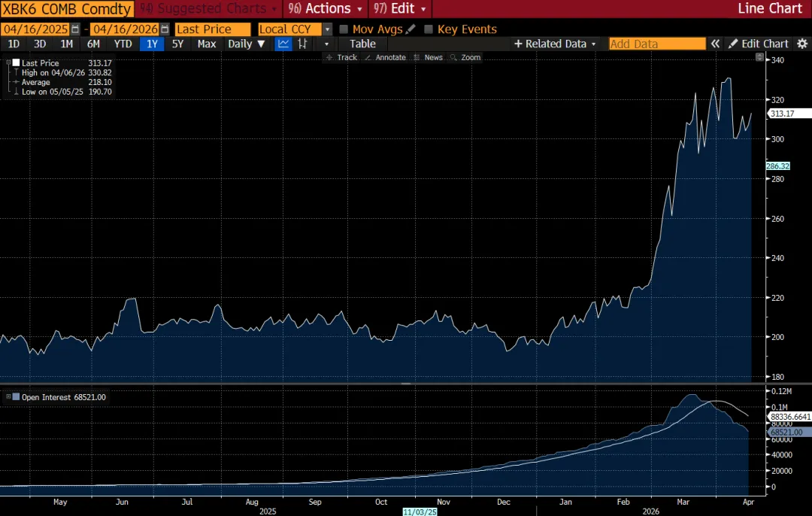This screenshot has width=812, height=516.
Task: Enable the Key Events checkbox
Action: (429, 29)
